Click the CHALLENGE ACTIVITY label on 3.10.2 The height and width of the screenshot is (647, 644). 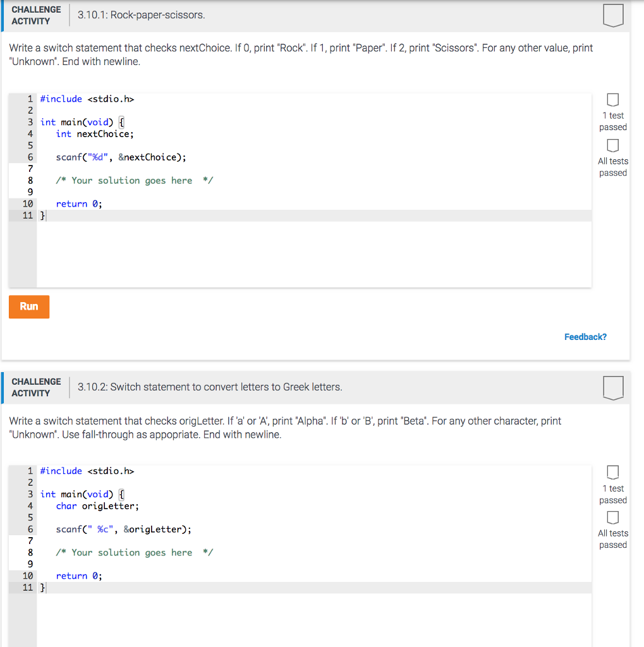(x=36, y=386)
